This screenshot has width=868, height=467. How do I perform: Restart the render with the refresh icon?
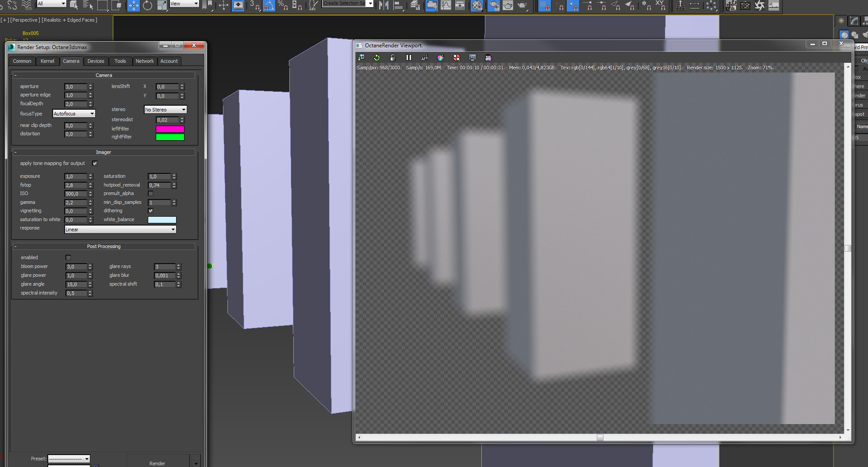tap(377, 57)
